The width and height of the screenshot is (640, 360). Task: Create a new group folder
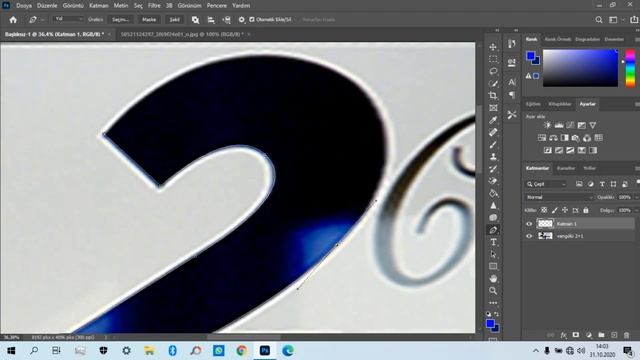pos(601,335)
